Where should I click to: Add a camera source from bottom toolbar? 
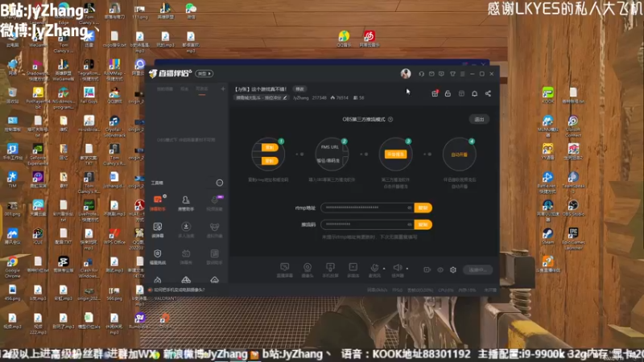pyautogui.click(x=308, y=270)
